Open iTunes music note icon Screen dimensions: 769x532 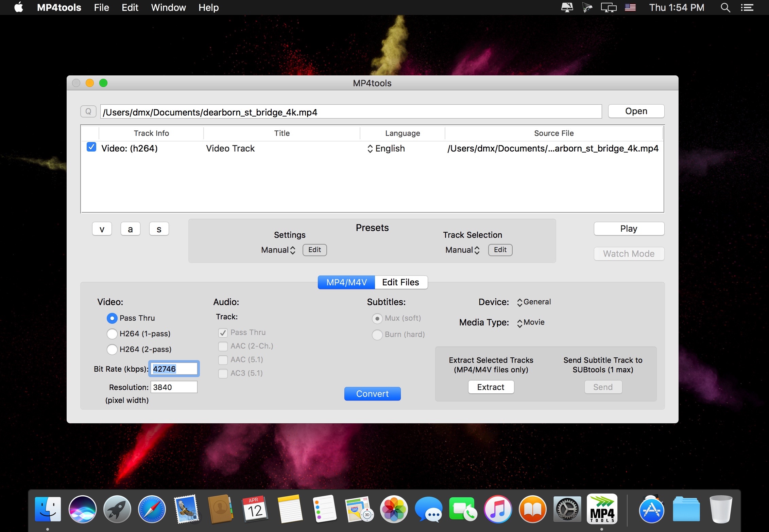coord(498,509)
